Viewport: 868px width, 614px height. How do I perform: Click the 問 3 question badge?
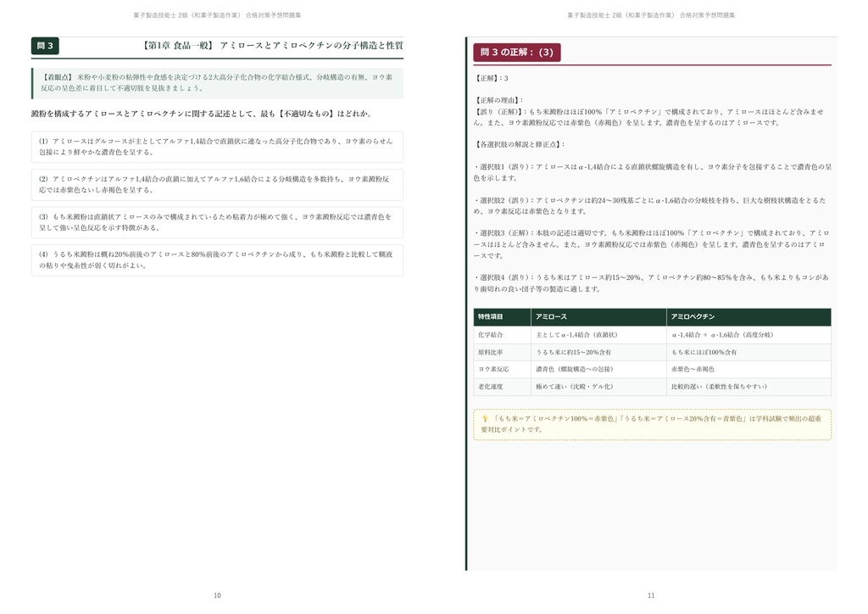pyautogui.click(x=45, y=46)
